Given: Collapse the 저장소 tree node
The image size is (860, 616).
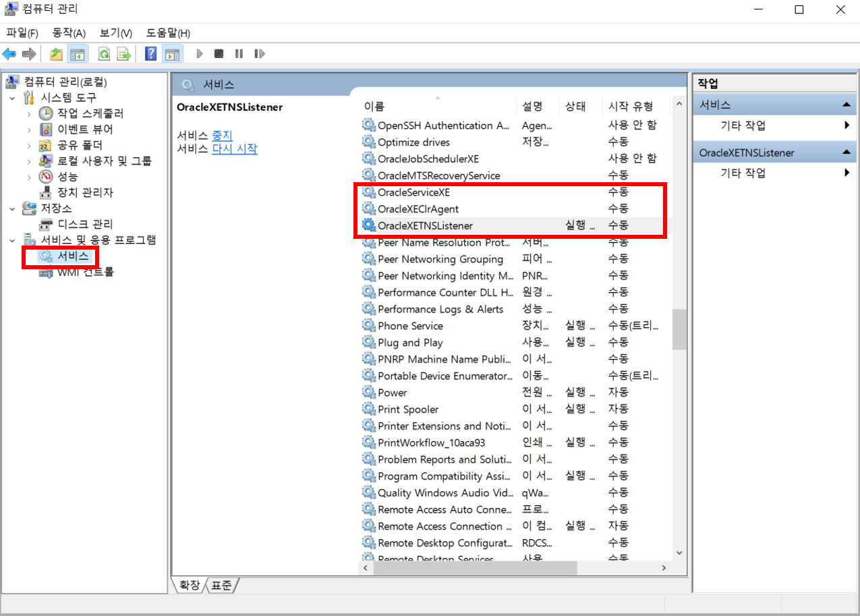Looking at the screenshot, I should click(13, 208).
